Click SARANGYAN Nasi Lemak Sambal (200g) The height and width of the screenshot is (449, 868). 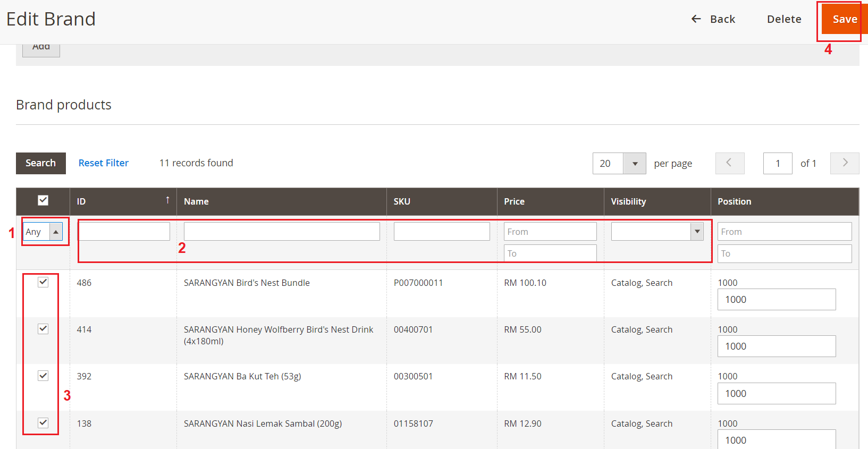(263, 423)
